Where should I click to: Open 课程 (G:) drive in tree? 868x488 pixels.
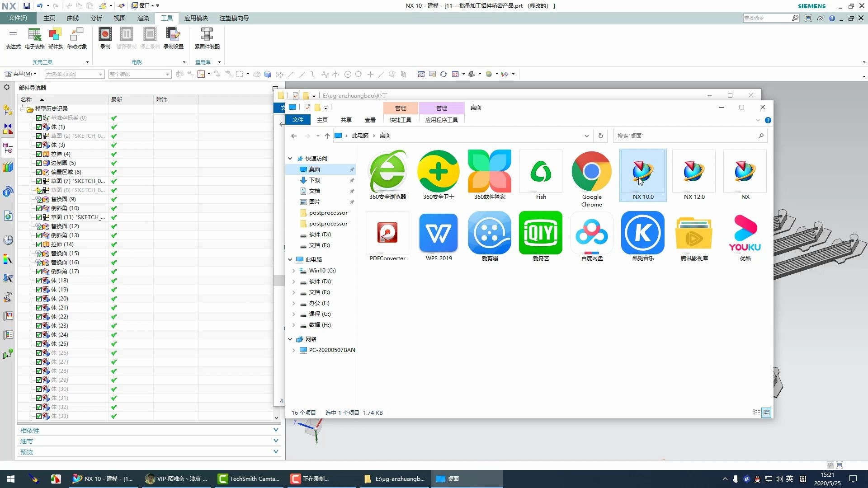point(320,314)
